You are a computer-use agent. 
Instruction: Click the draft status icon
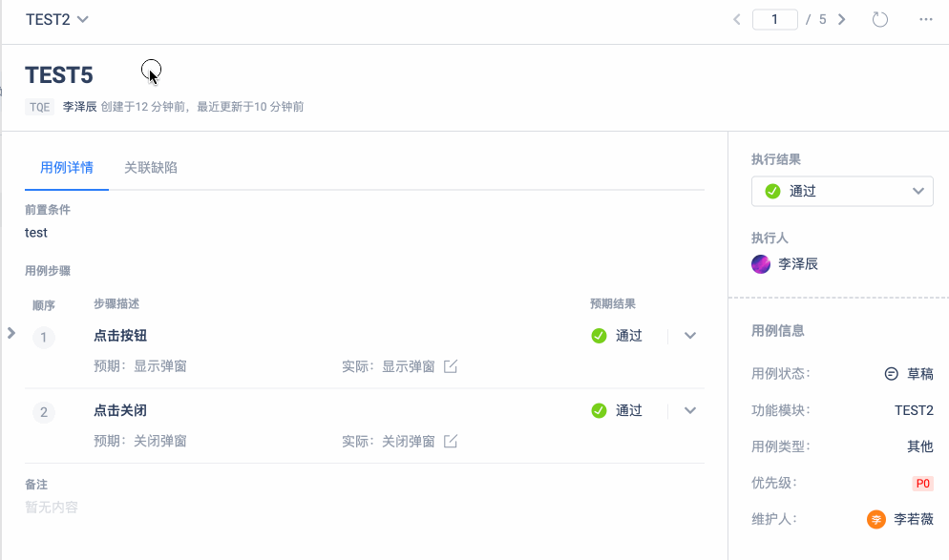[891, 374]
